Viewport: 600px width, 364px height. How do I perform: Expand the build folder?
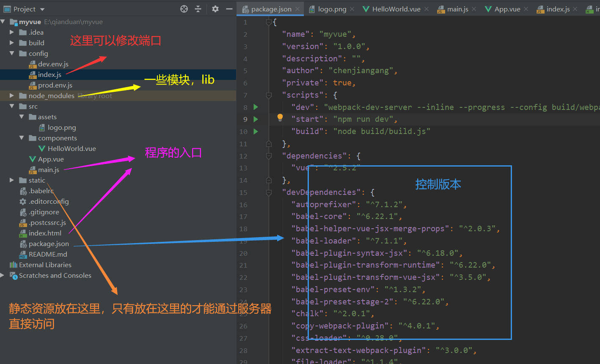point(11,43)
